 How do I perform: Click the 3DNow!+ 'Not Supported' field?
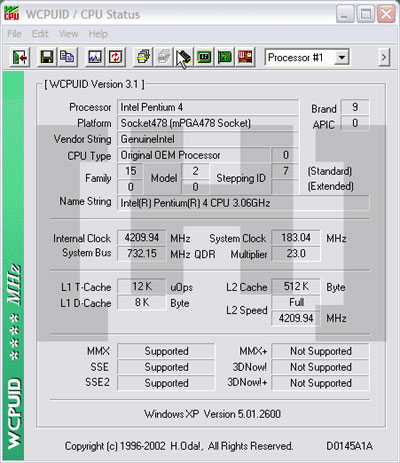tap(321, 383)
